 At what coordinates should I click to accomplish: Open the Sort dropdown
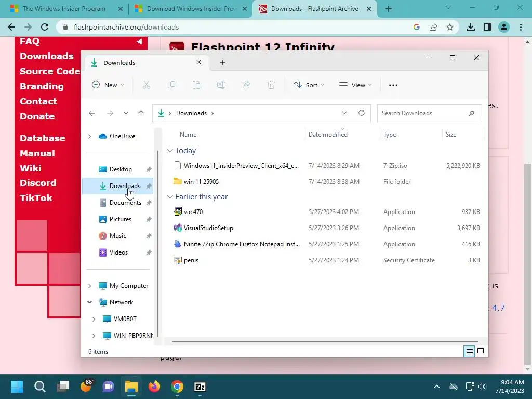(309, 85)
